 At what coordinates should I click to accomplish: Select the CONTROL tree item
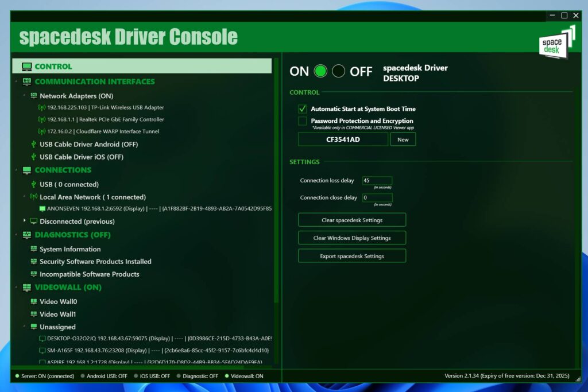tap(142, 67)
